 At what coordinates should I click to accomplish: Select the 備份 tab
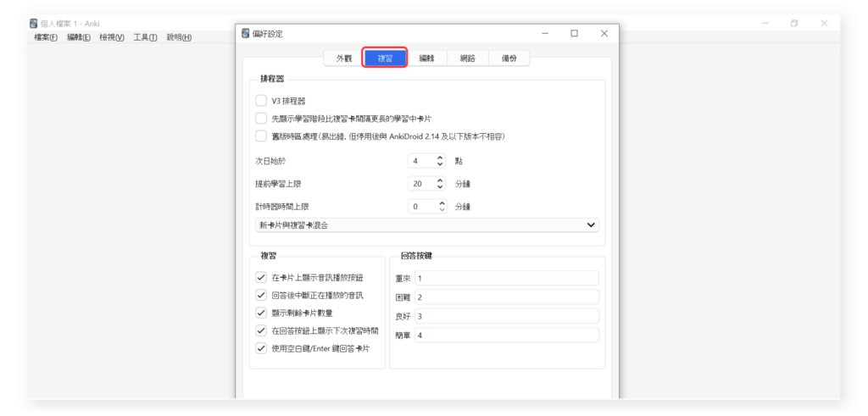click(x=509, y=58)
